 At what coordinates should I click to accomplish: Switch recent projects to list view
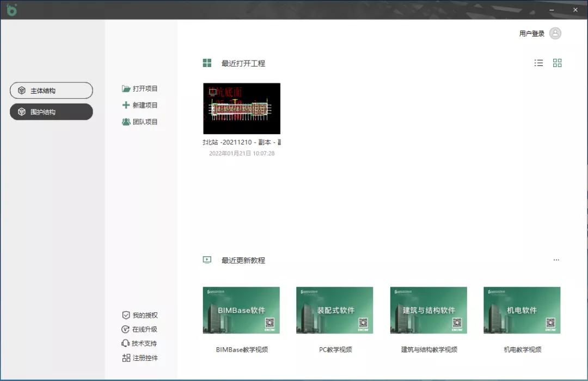point(538,63)
